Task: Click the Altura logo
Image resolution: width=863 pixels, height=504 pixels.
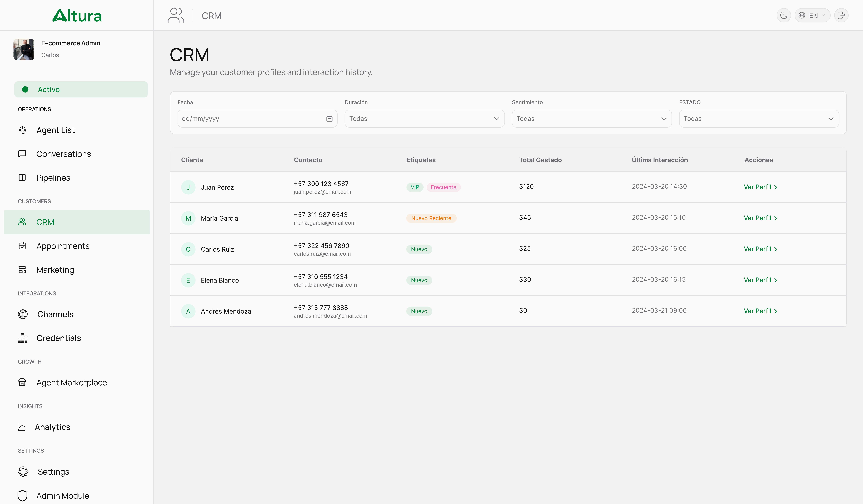Action: click(77, 15)
